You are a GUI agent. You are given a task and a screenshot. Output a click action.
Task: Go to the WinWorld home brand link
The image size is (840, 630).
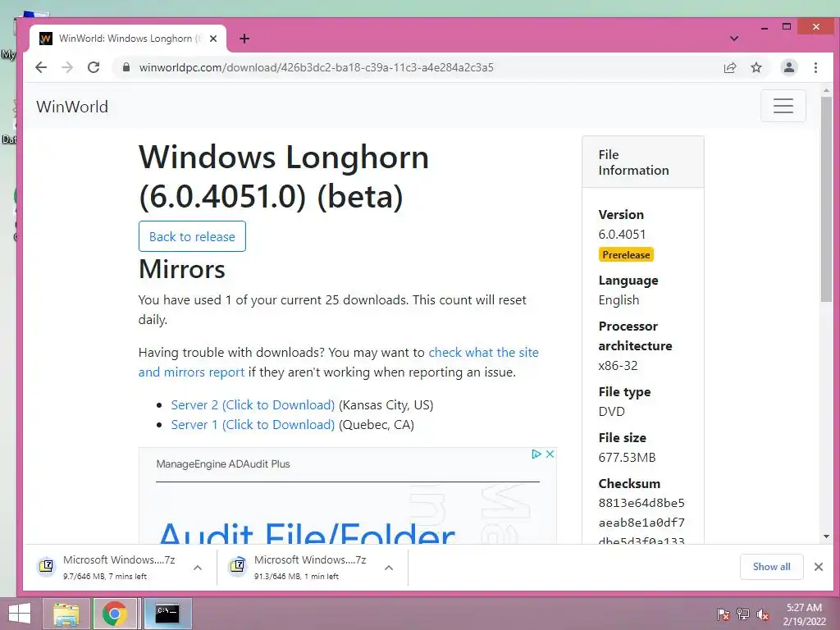coord(72,107)
